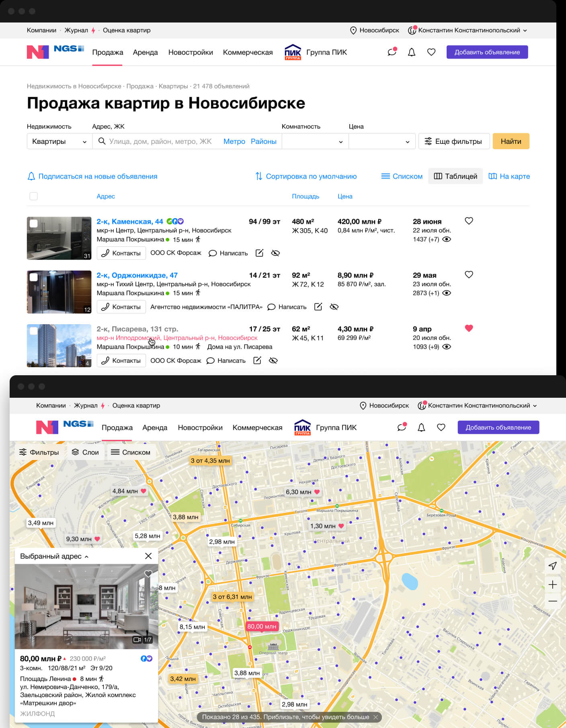Close the selected address panel
This screenshot has height=728, width=566.
click(x=148, y=556)
